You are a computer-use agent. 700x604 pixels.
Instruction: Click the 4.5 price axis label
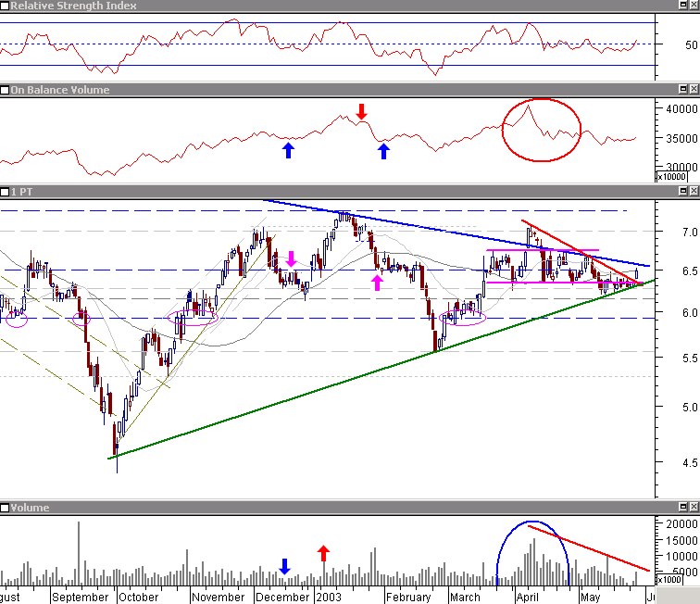pos(690,463)
